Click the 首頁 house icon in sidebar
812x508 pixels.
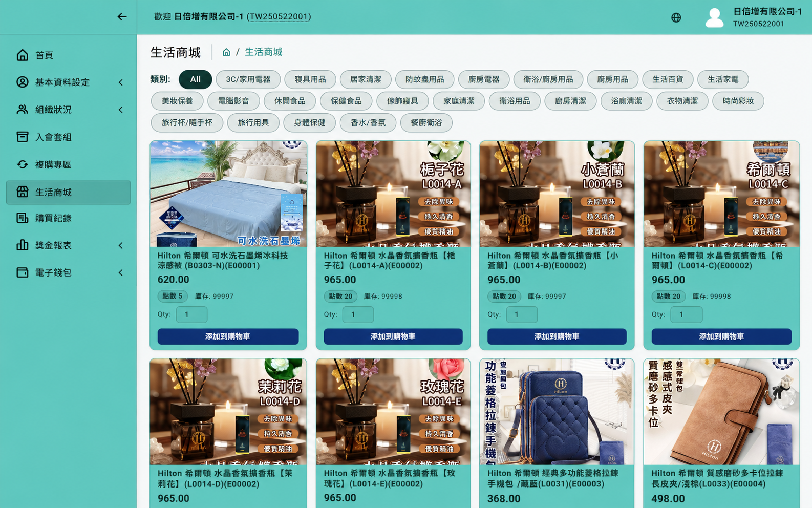pyautogui.click(x=23, y=55)
